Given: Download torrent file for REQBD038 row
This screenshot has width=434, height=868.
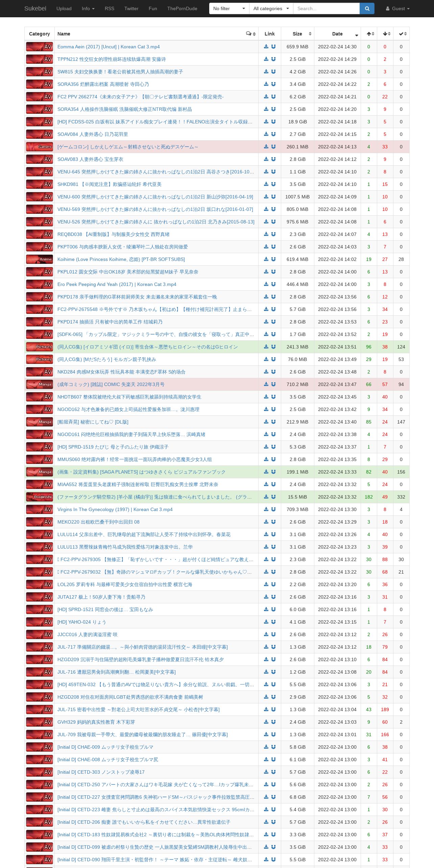Looking at the screenshot, I should click(x=266, y=234).
